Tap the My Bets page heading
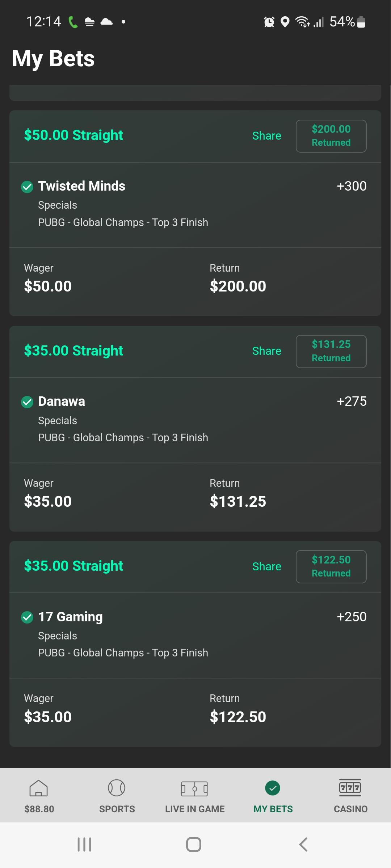Viewport: 391px width, 868px height. tap(53, 59)
